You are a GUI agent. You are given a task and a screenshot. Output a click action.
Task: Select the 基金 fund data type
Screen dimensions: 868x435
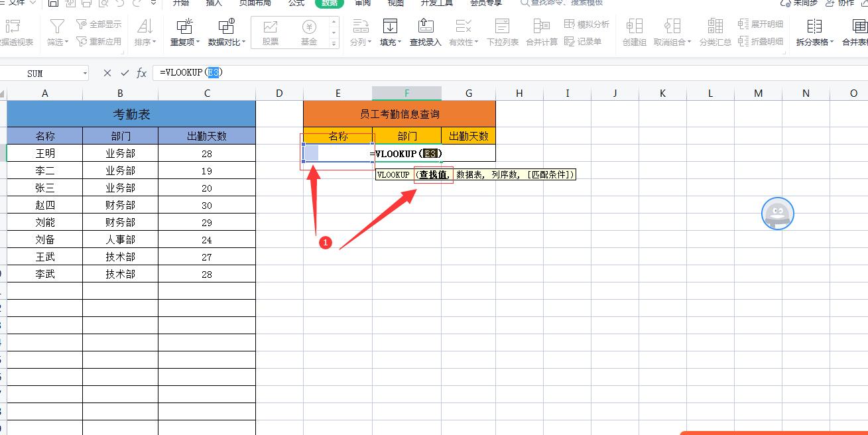[x=309, y=32]
